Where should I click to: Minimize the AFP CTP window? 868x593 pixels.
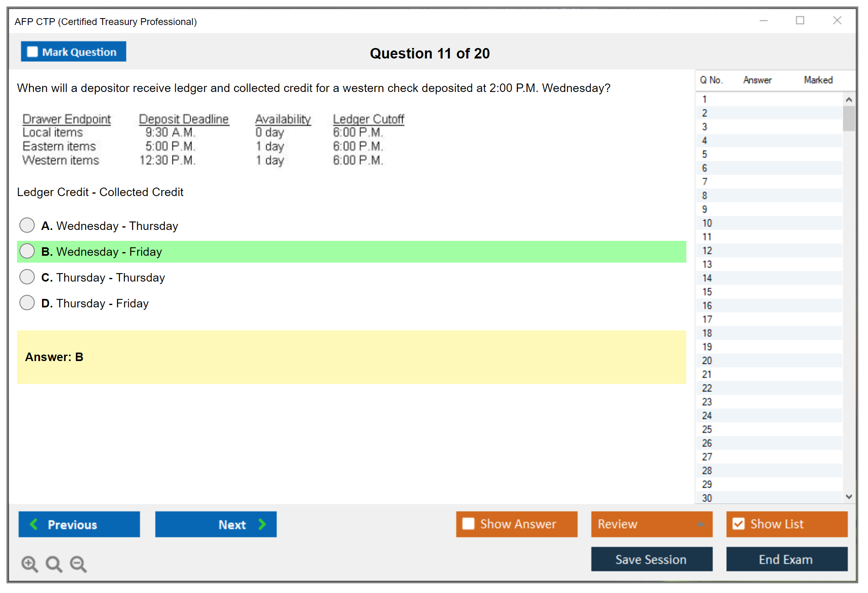coord(763,21)
